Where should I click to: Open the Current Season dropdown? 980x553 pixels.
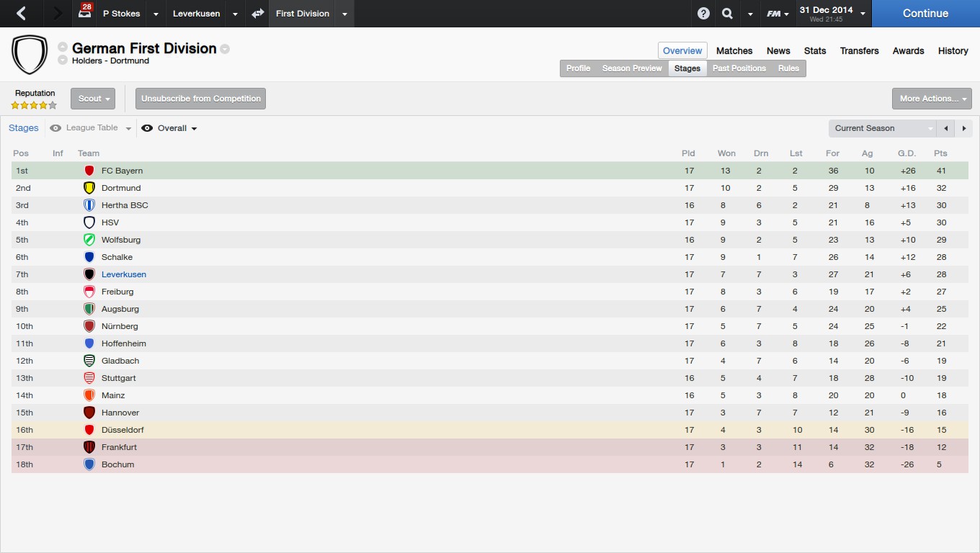882,128
